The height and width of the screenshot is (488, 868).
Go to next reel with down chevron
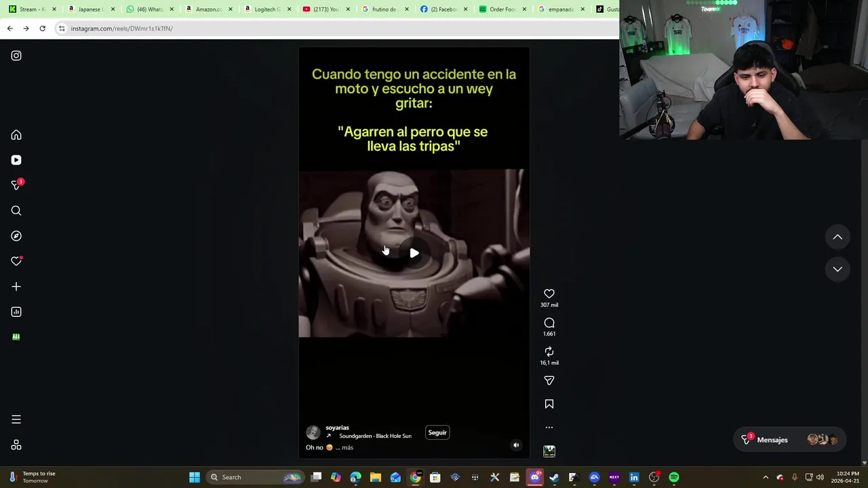837,269
